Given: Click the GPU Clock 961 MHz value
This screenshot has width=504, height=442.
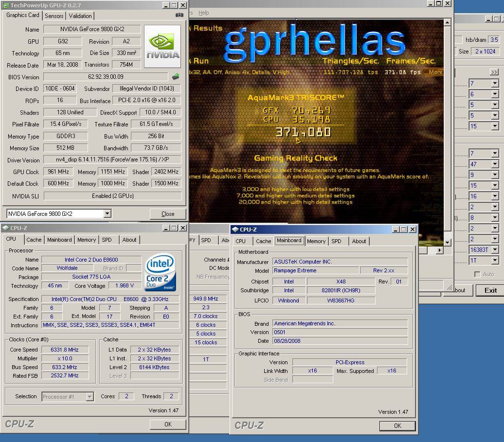Looking at the screenshot, I should [58, 172].
